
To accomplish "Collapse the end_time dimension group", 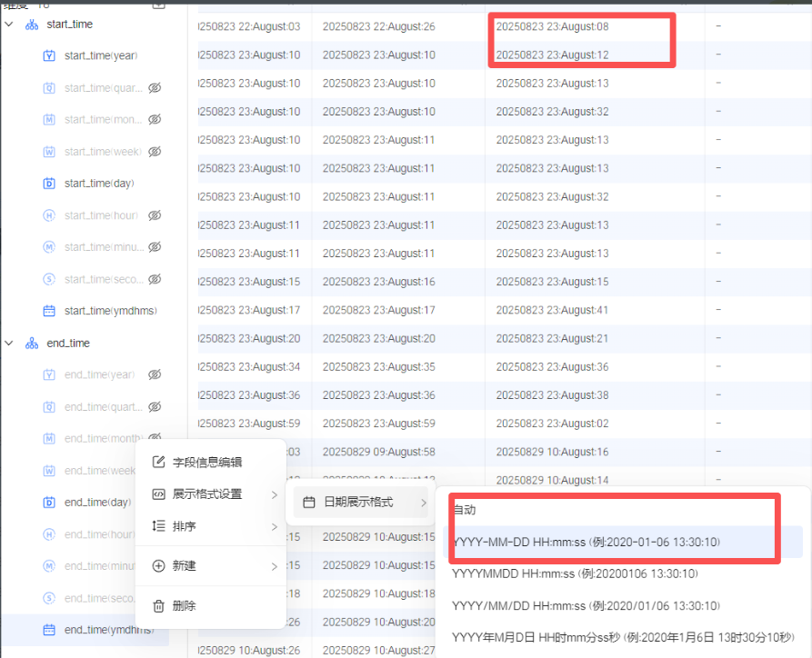I will pos(9,344).
